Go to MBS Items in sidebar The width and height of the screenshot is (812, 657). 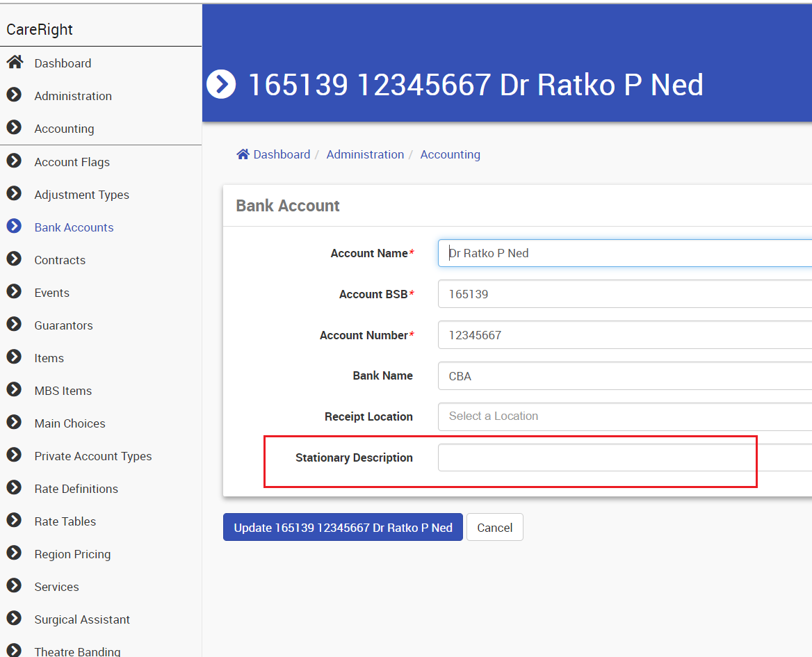[63, 391]
